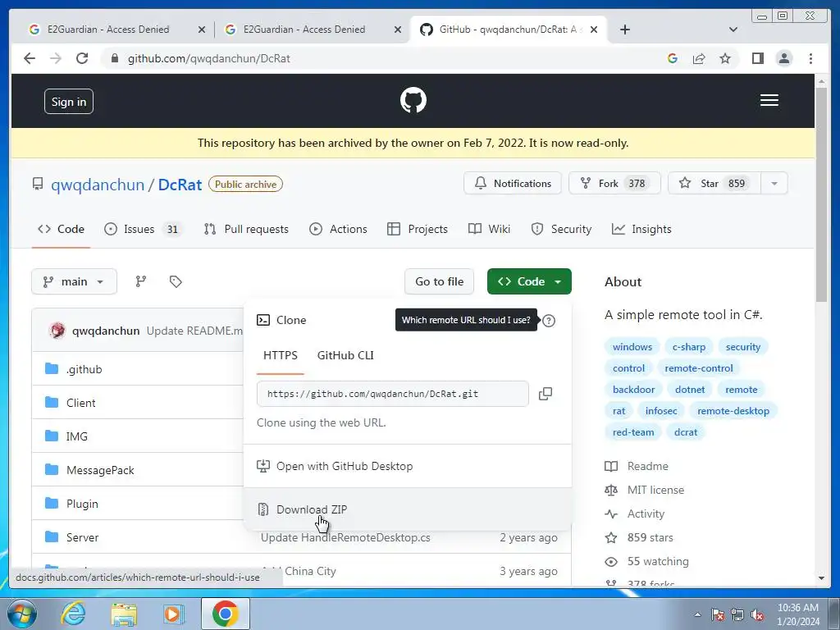Open the Client folder

pos(81,403)
